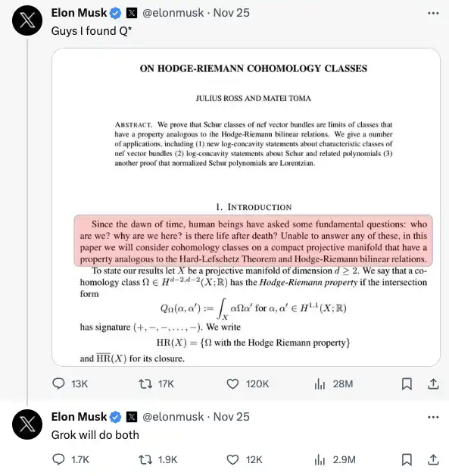
Task: Like the tweet with 120K likes
Action: point(232,384)
